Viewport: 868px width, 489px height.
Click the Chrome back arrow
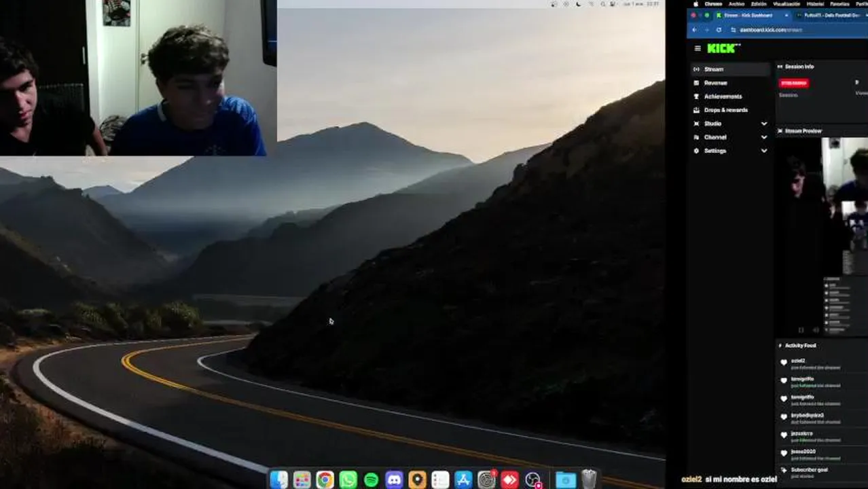tap(693, 30)
